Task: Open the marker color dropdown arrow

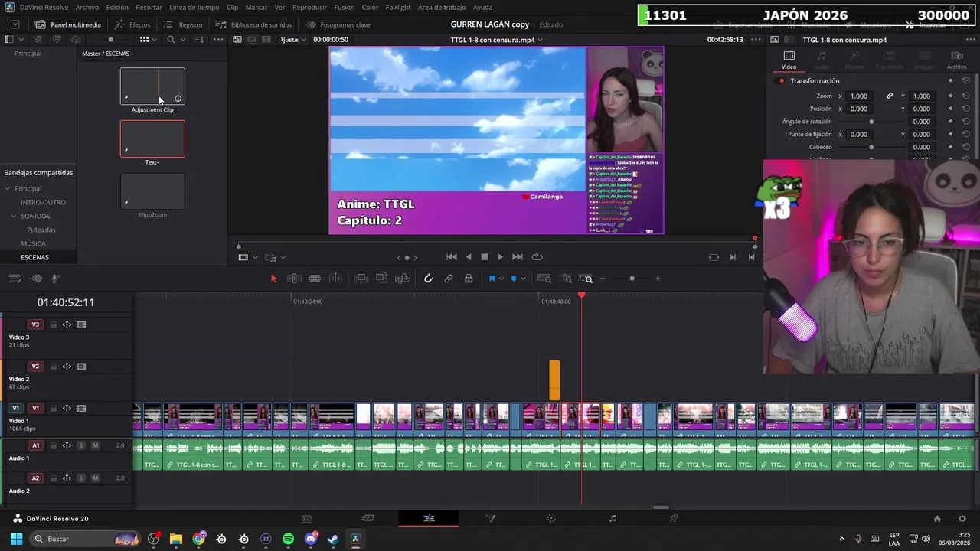Action: click(x=523, y=279)
